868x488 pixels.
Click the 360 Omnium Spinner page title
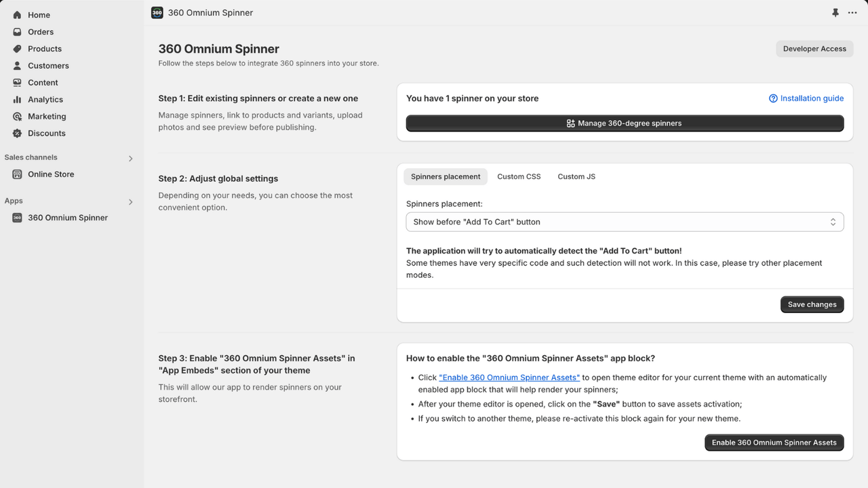pos(218,49)
